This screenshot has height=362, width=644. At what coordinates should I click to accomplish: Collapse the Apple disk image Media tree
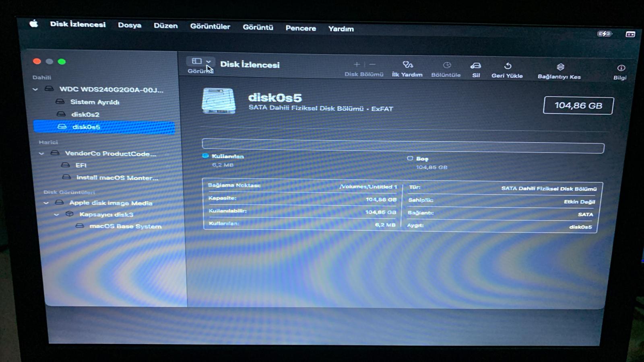[x=46, y=203]
